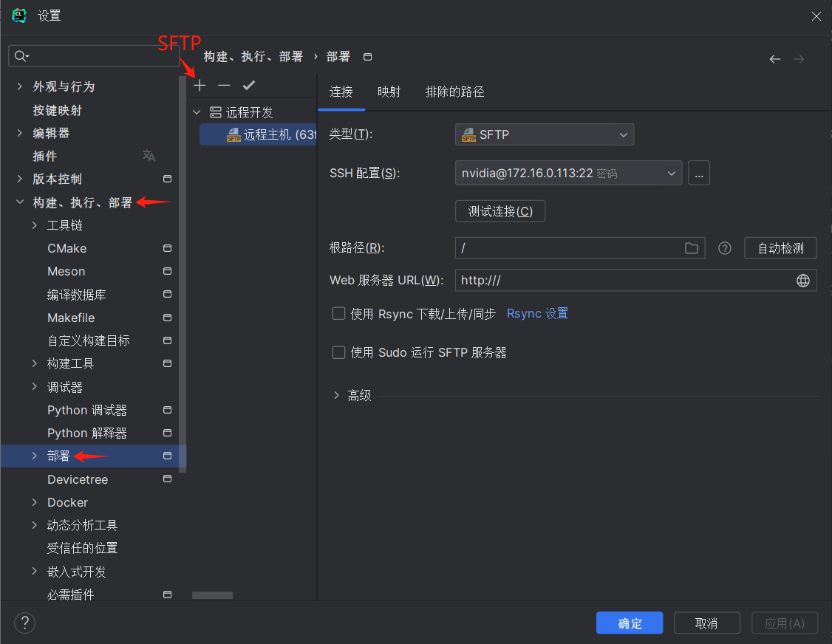
Task: Expand 版本控制 settings category
Action: click(x=20, y=179)
